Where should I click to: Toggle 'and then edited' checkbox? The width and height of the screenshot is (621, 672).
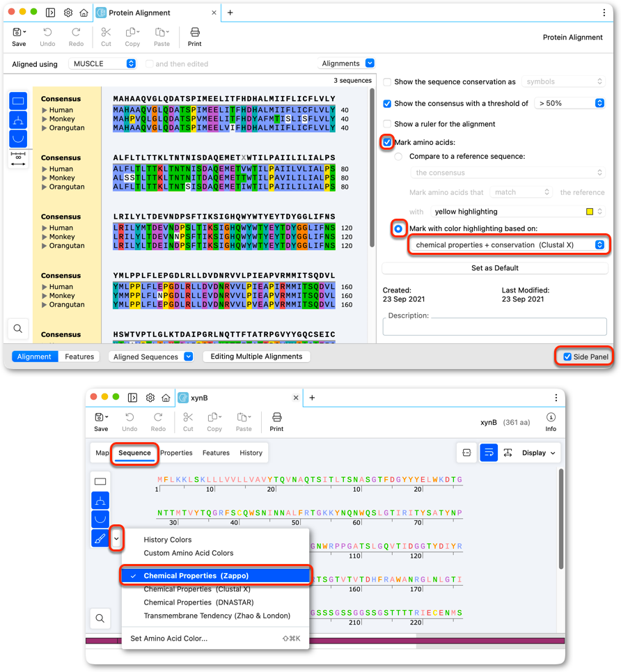tap(149, 64)
